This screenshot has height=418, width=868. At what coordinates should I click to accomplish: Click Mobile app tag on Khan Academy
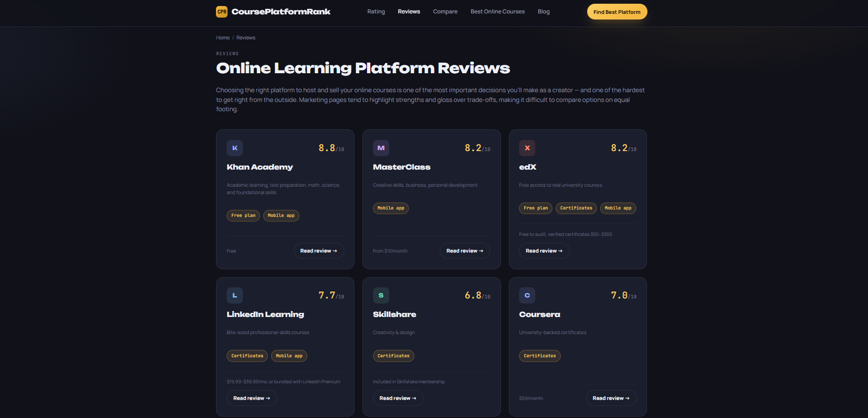click(x=281, y=215)
